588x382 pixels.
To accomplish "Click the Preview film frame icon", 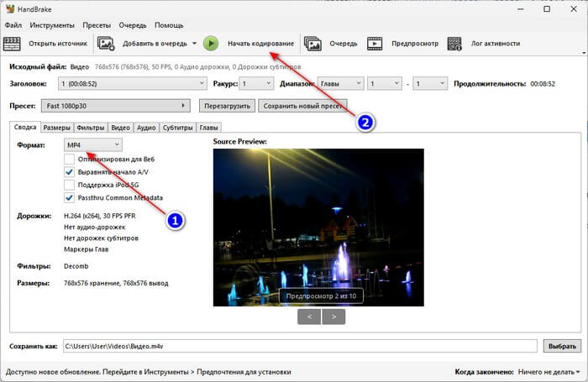I will coord(375,44).
